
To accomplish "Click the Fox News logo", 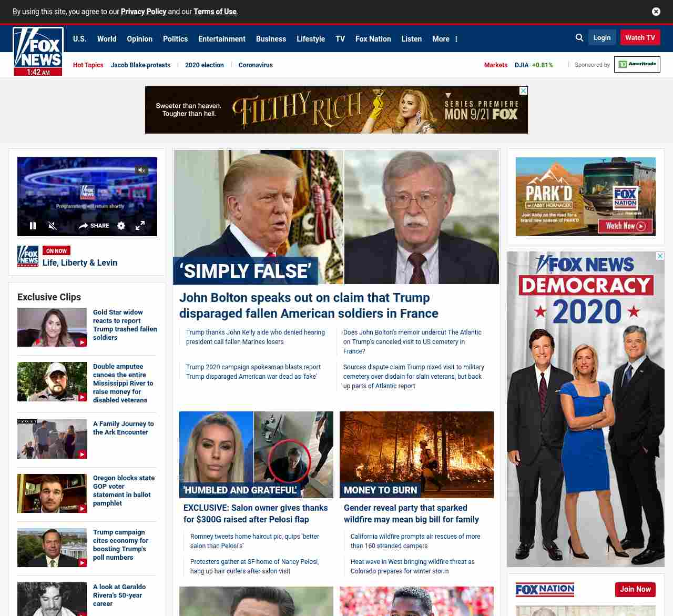I will click(x=38, y=47).
